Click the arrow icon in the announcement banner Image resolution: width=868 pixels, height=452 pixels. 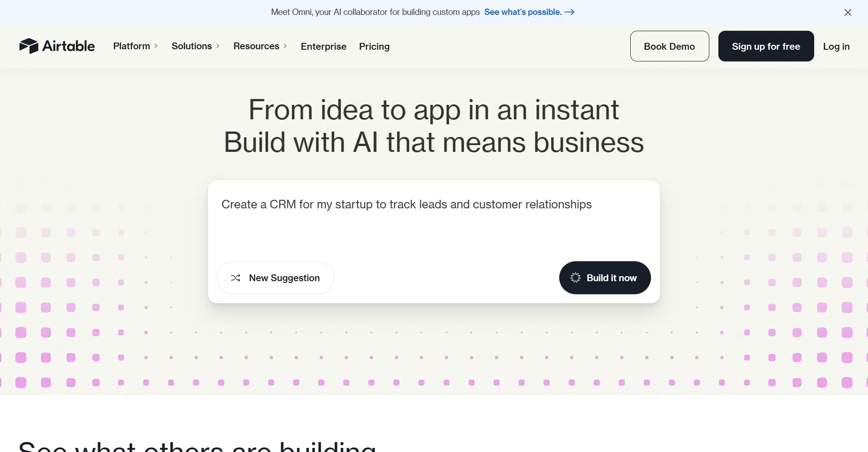tap(570, 12)
